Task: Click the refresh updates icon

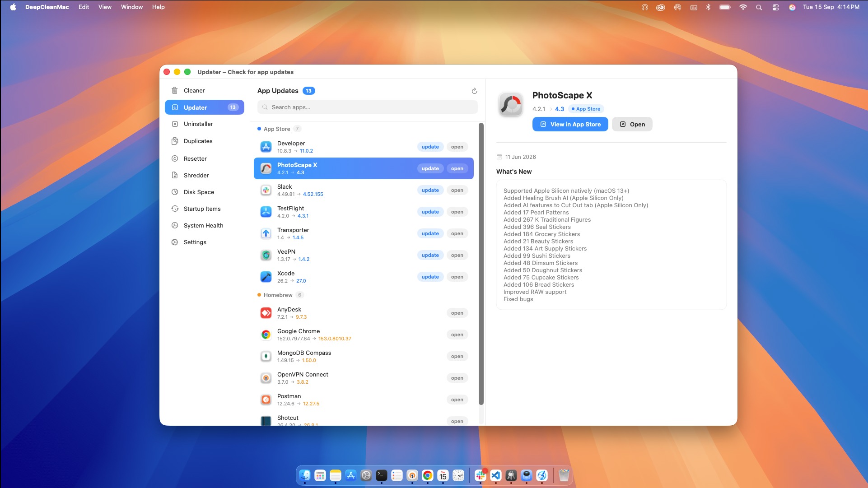Action: click(474, 91)
